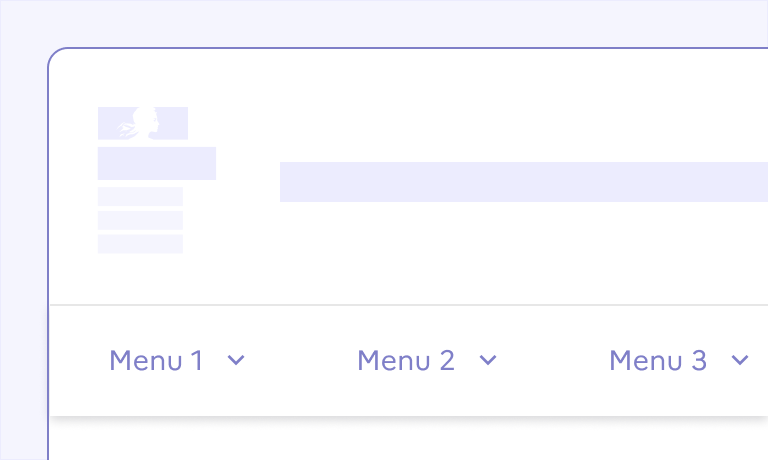Screen dimensions: 768x460
Task: Click the horizontal divider above the menu row
Action: click(x=400, y=303)
